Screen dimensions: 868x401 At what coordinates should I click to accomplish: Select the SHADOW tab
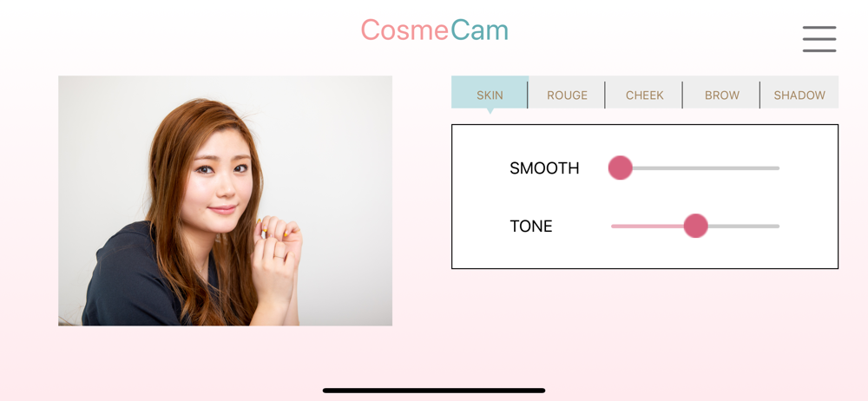pos(799,95)
